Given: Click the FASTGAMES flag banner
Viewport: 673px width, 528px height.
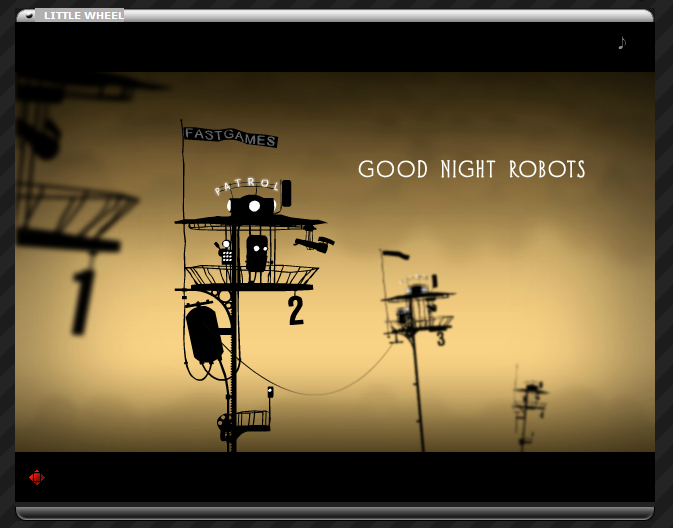Looking at the screenshot, I should click(x=230, y=136).
